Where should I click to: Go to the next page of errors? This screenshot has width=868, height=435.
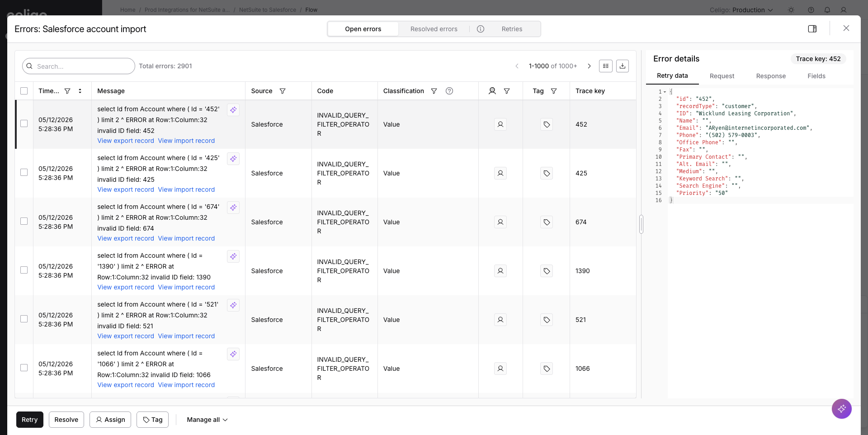click(x=589, y=66)
